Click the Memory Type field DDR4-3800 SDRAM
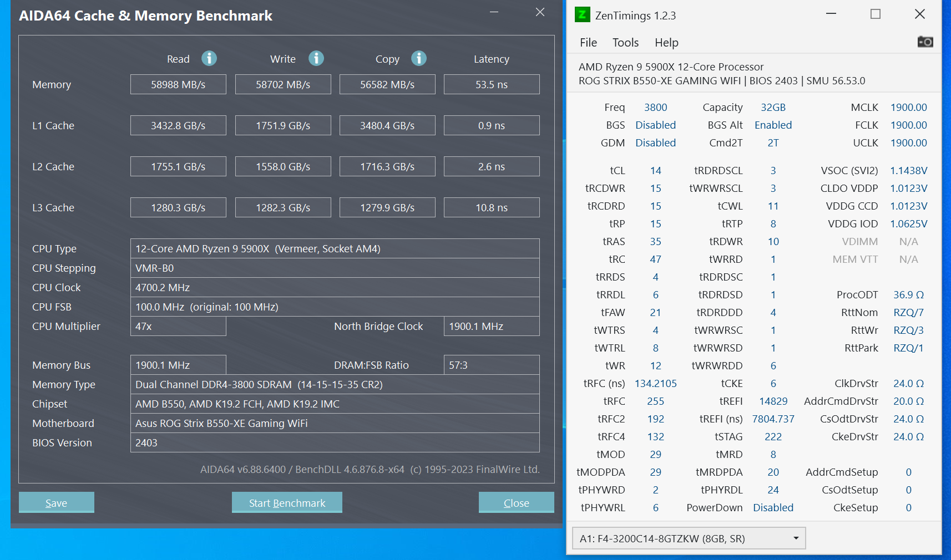 click(x=335, y=384)
